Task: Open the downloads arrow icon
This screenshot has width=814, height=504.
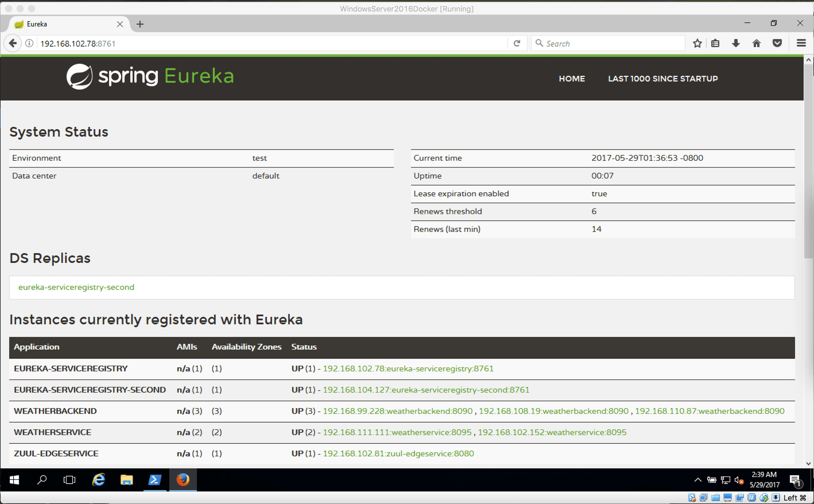Action: click(x=736, y=43)
